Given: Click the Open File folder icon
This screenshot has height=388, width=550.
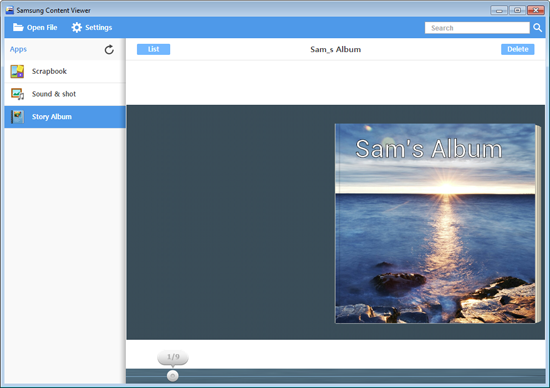Looking at the screenshot, I should (x=18, y=27).
